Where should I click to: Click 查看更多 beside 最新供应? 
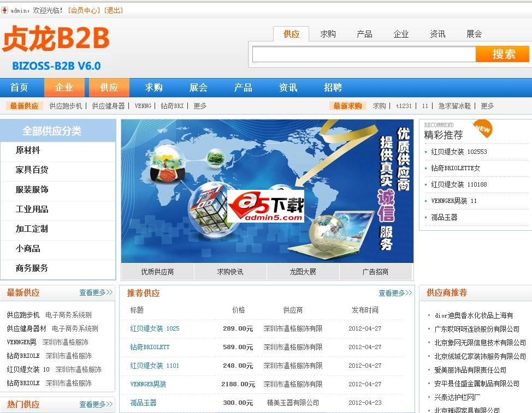point(96,292)
